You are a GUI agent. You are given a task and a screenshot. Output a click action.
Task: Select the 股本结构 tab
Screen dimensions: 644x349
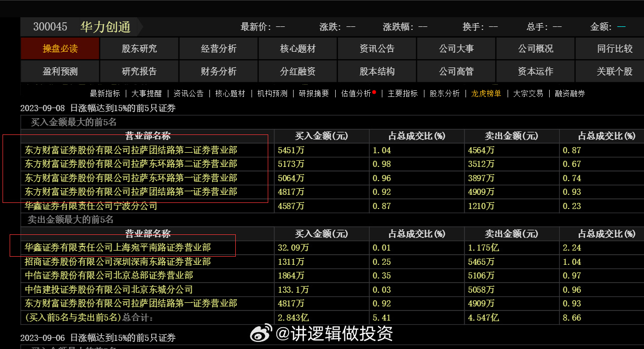377,72
